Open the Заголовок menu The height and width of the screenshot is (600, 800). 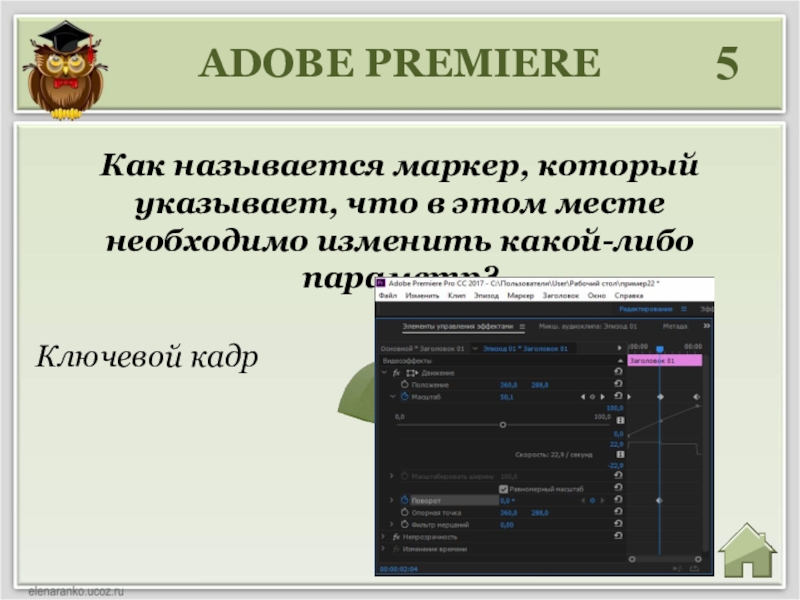(560, 295)
